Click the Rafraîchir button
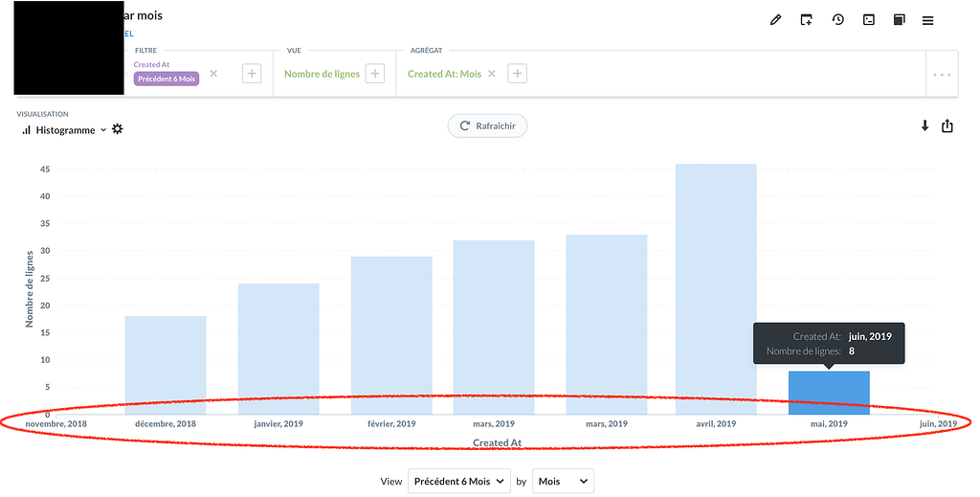 click(487, 125)
